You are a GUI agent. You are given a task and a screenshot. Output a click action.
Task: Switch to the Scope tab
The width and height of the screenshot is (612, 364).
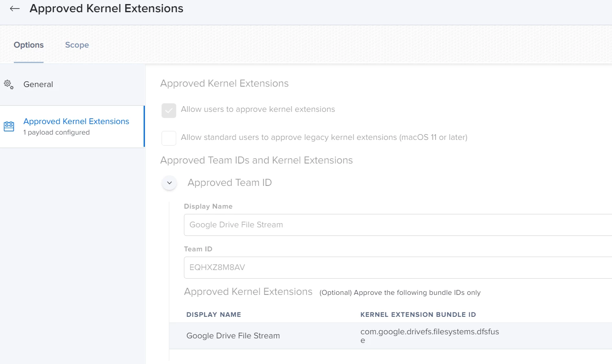[x=77, y=45]
